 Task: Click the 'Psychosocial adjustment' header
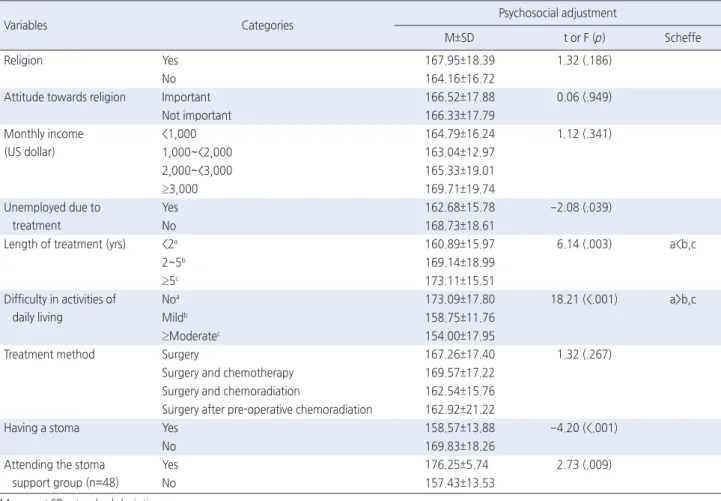(557, 13)
